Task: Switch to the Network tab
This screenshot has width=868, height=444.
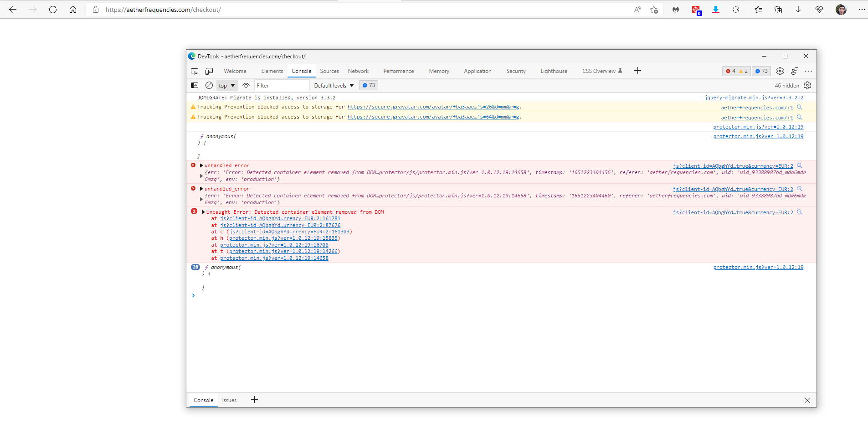Action: pos(358,71)
